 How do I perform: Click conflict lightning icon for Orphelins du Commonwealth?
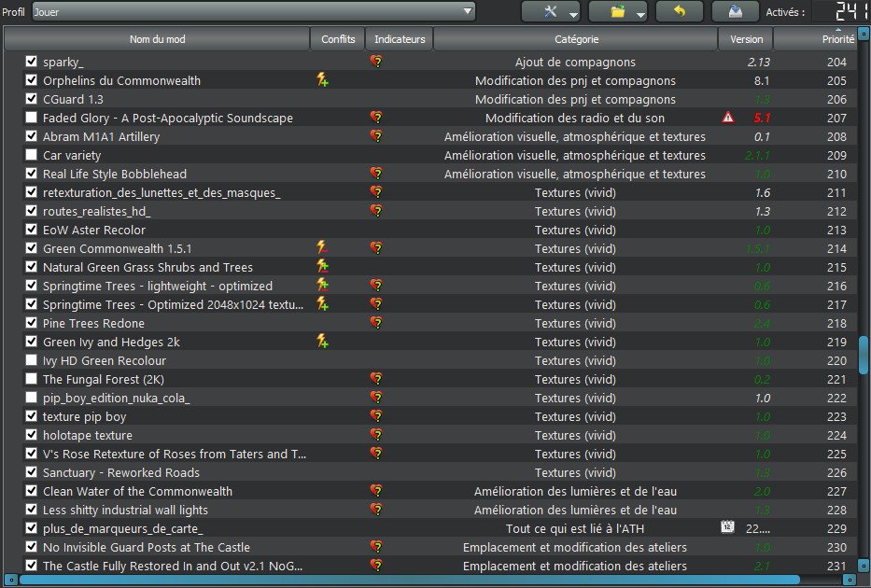coord(322,80)
